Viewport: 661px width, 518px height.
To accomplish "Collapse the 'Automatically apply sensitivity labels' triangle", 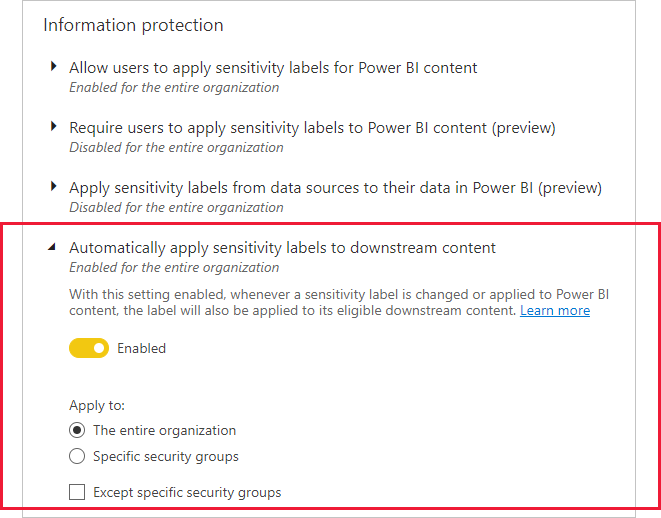I will click(52, 247).
